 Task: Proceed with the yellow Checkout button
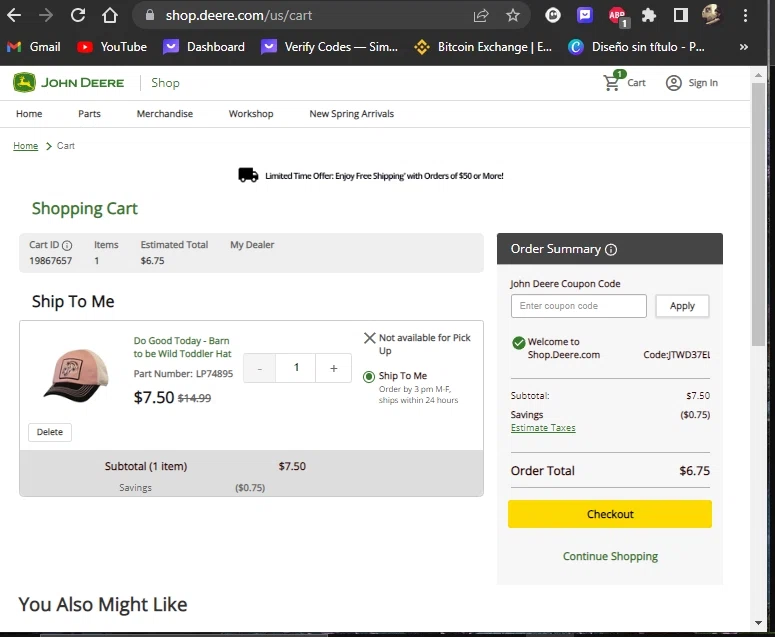pyautogui.click(x=610, y=514)
